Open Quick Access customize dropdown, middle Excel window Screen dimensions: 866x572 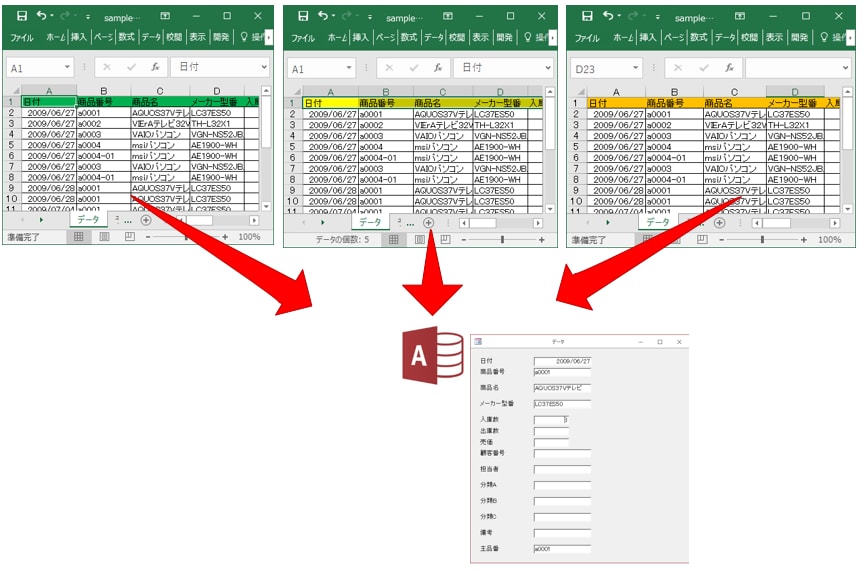[370, 18]
